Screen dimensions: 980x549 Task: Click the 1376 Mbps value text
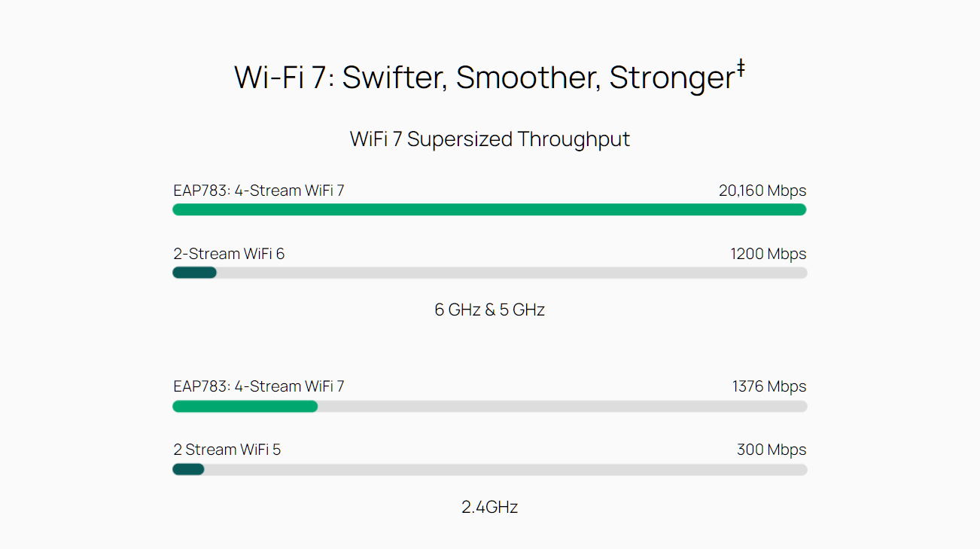[x=769, y=386]
